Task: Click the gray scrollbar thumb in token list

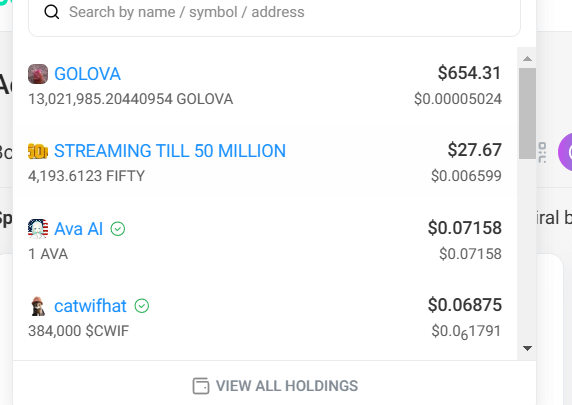Action: [527, 113]
